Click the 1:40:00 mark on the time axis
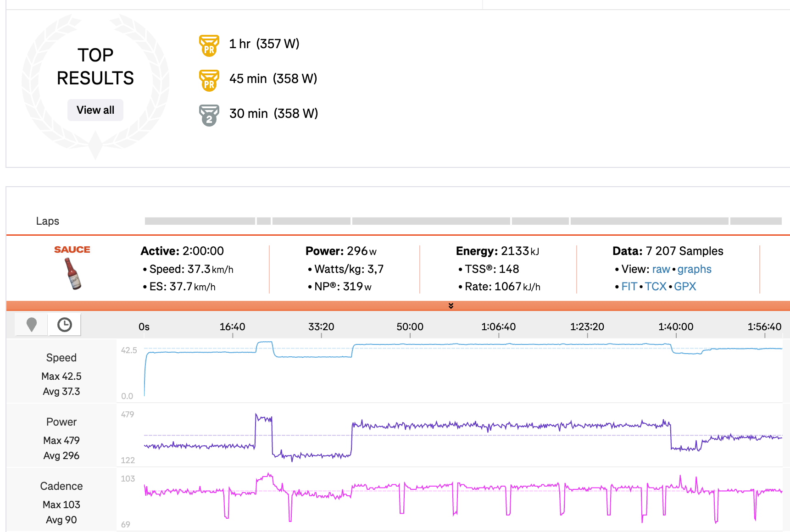Screen dimensions: 790x532 tap(676, 327)
